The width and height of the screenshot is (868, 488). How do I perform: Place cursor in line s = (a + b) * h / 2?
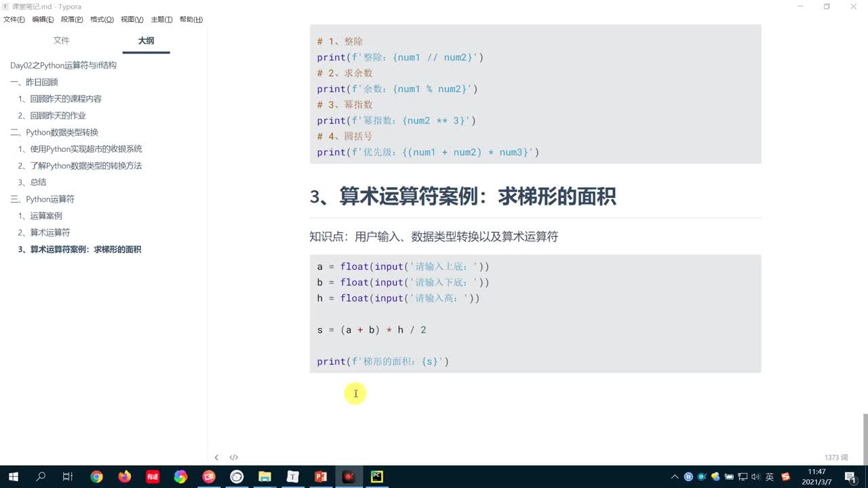click(372, 330)
